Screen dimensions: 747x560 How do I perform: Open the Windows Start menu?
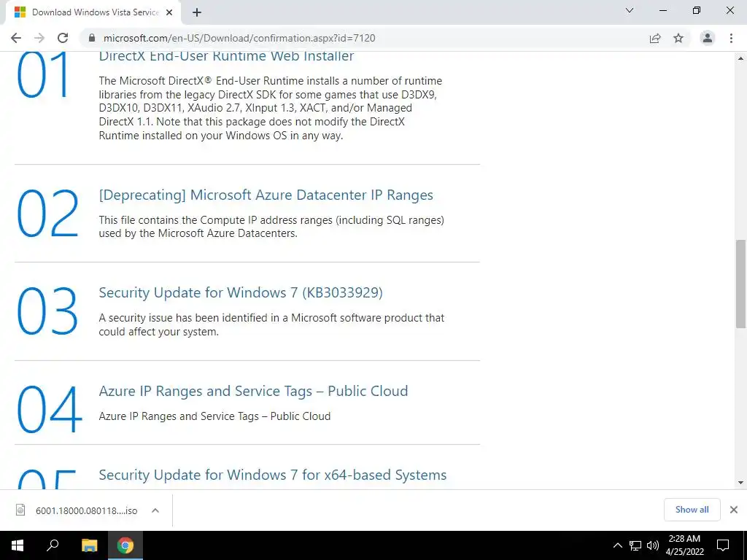[x=18, y=545]
